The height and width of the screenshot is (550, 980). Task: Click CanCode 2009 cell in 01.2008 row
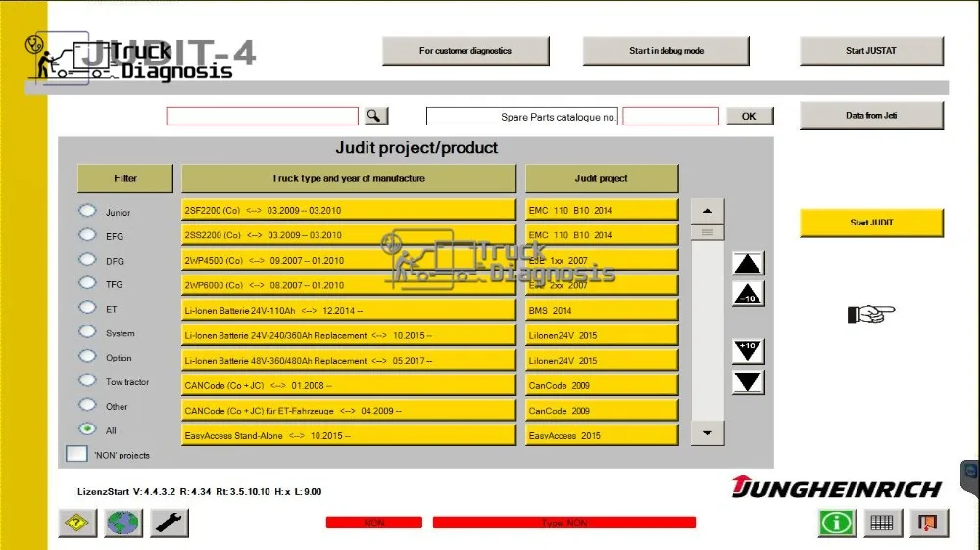coord(602,385)
